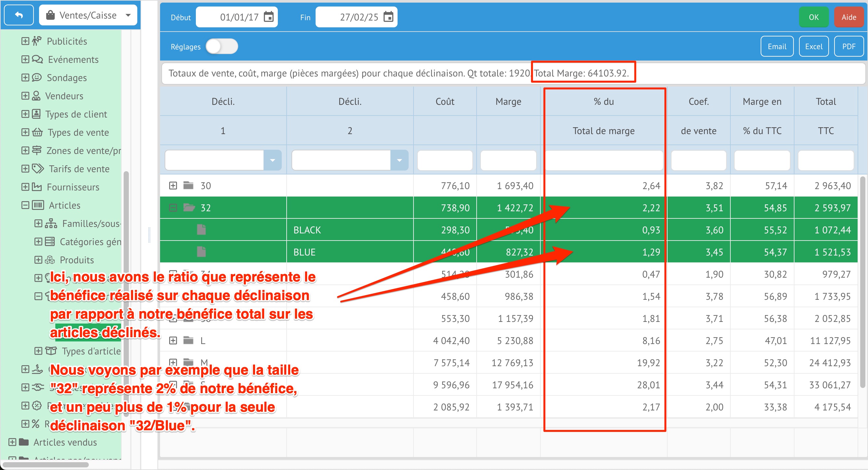
Task: Click the Fournisseurs factory icon
Action: tap(37, 187)
